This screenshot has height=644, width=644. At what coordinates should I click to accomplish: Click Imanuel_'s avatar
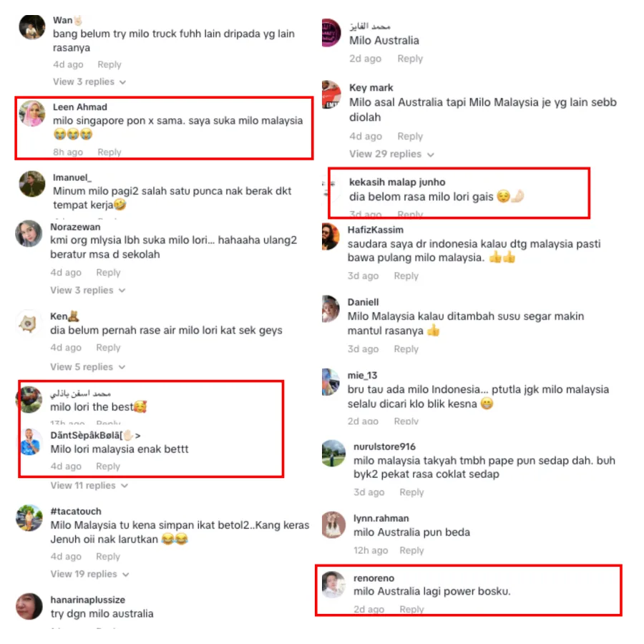(32, 184)
